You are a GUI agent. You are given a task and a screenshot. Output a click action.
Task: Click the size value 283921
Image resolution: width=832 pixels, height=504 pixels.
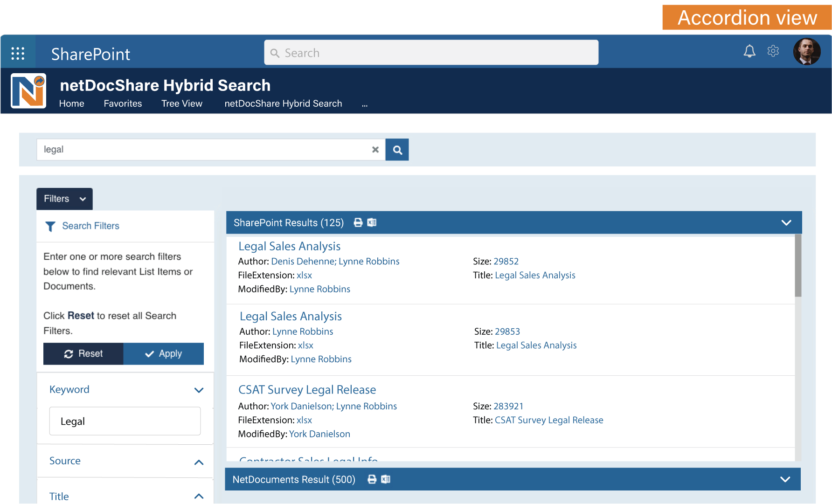pos(508,407)
